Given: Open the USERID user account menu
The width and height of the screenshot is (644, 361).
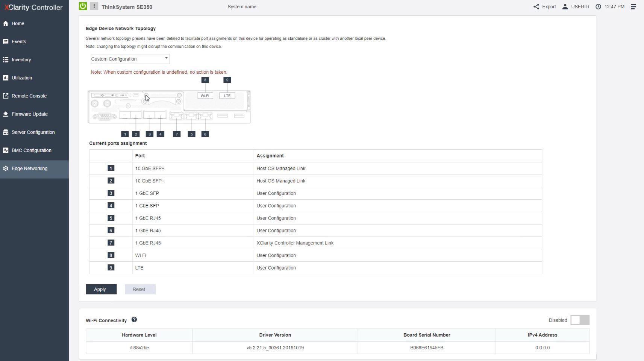Looking at the screenshot, I should tap(576, 7).
